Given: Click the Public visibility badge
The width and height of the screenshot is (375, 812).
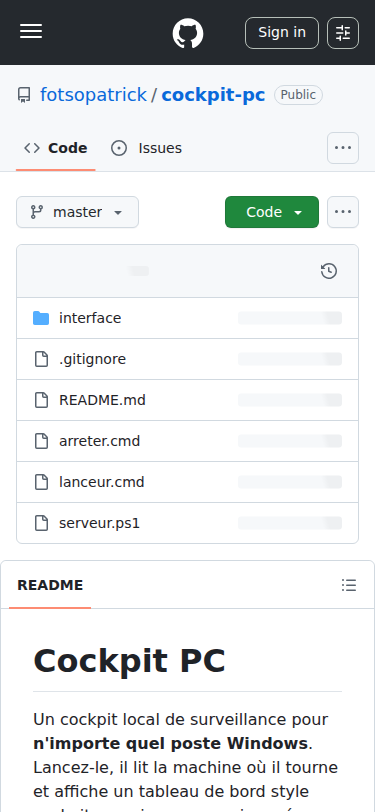Looking at the screenshot, I should (298, 95).
